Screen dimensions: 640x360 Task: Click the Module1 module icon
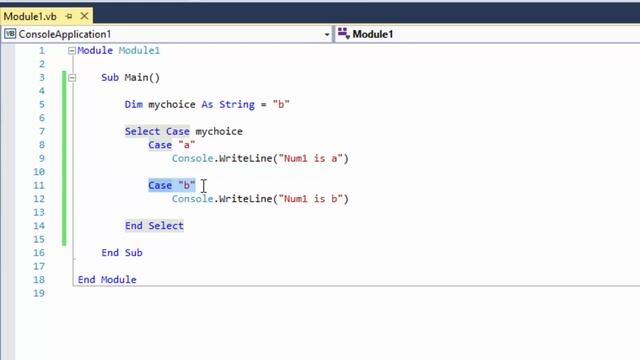pyautogui.click(x=344, y=34)
